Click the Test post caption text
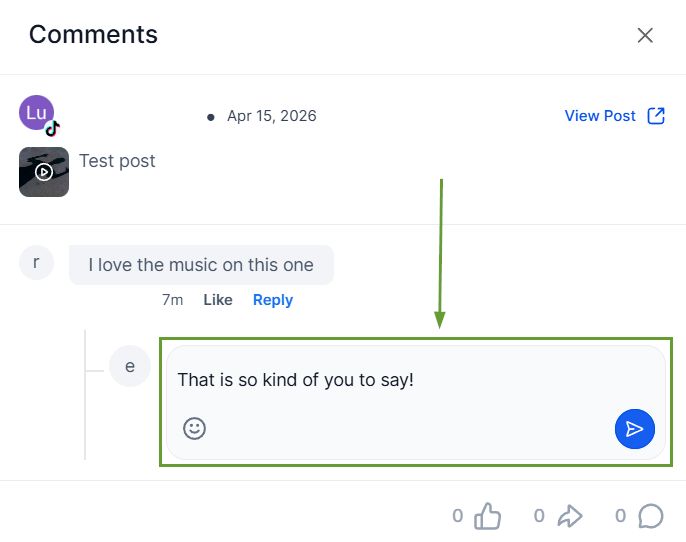 coord(117,161)
